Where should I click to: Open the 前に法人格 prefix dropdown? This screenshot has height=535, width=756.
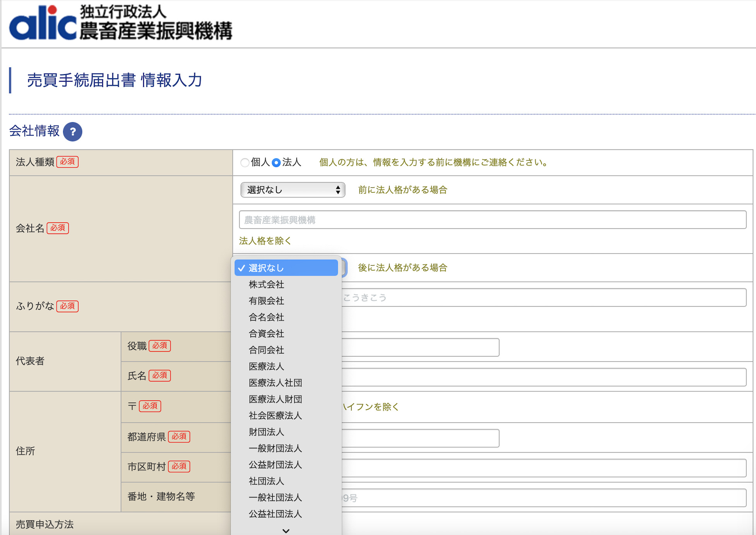tap(293, 190)
